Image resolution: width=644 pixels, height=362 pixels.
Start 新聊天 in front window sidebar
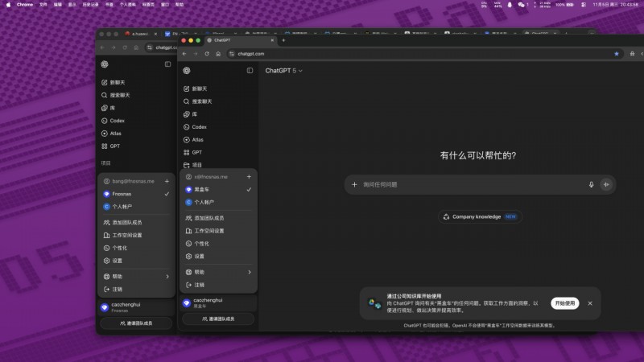(218, 88)
